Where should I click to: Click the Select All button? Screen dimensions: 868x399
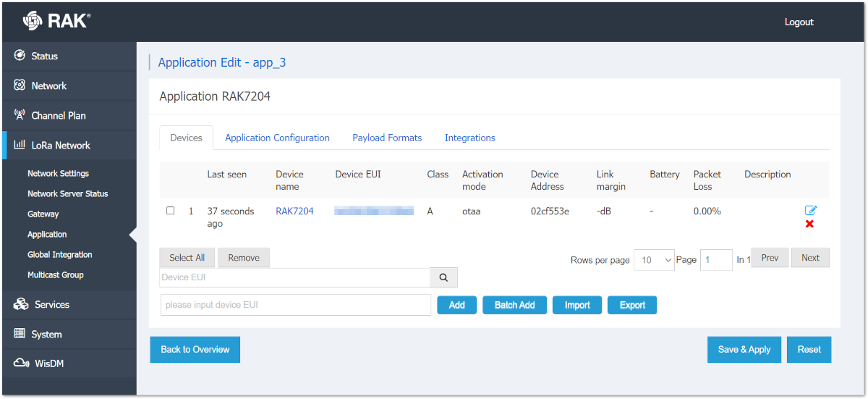click(x=187, y=258)
